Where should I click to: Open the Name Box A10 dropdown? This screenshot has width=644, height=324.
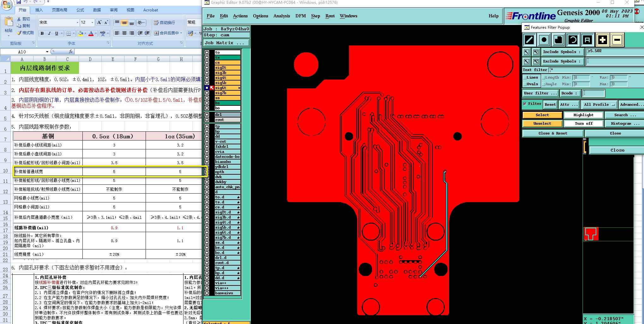pos(47,52)
